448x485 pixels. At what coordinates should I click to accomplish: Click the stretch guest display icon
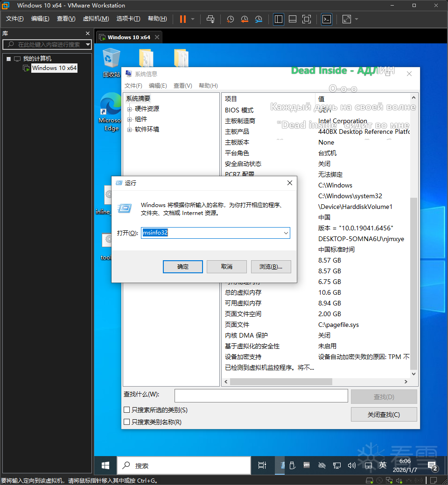tap(346, 19)
